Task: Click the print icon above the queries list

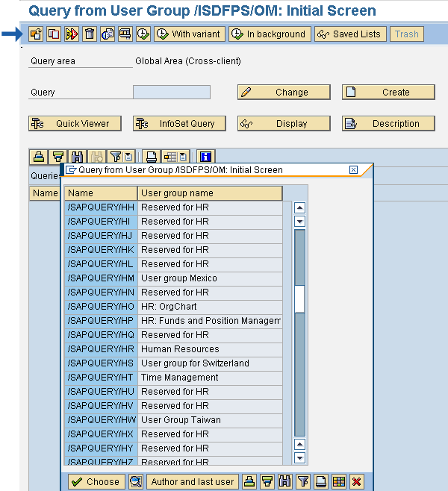Action: [x=152, y=157]
